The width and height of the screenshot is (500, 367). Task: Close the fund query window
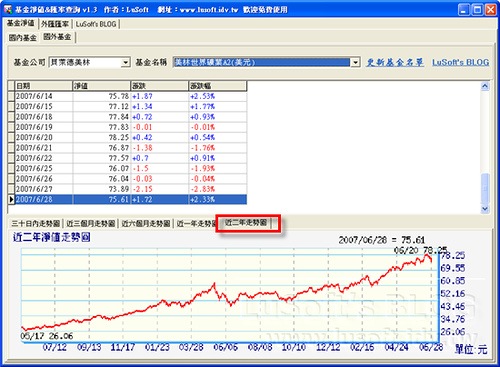point(490,10)
